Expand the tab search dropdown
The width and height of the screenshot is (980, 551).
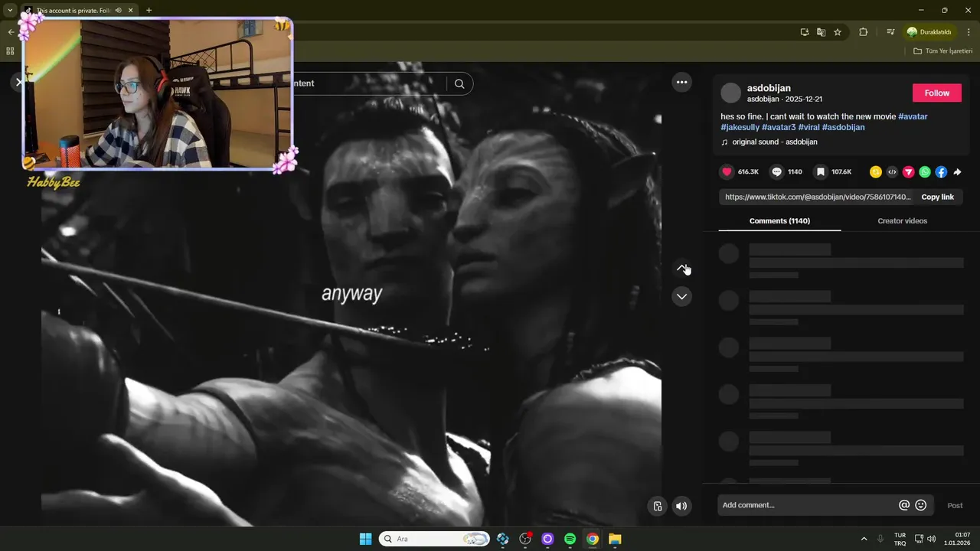10,10
